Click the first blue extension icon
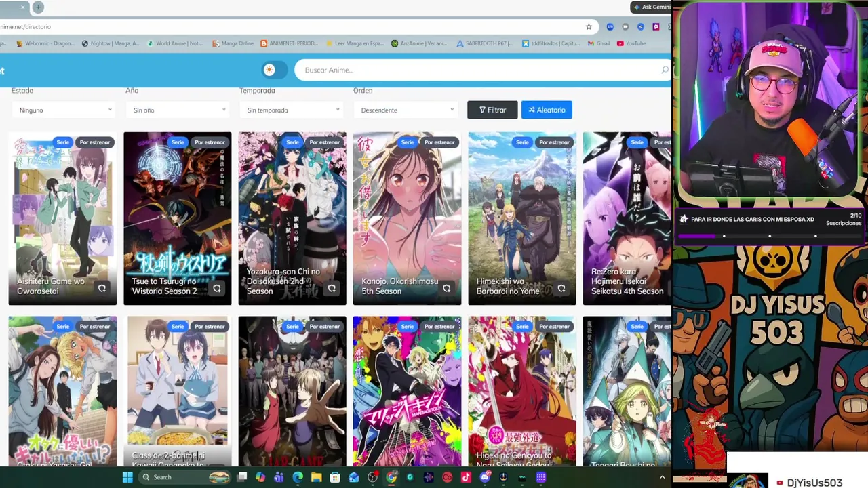 [610, 26]
